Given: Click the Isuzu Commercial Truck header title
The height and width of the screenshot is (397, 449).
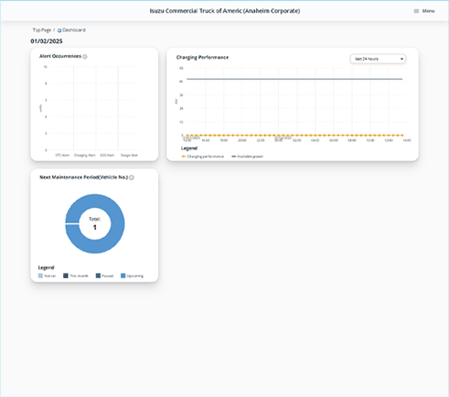Looking at the screenshot, I should [225, 11].
